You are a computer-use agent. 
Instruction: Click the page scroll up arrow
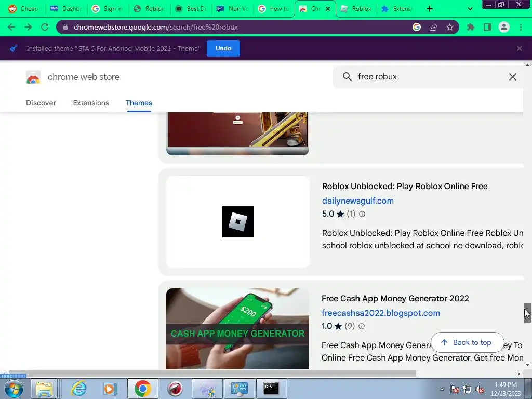click(528, 65)
